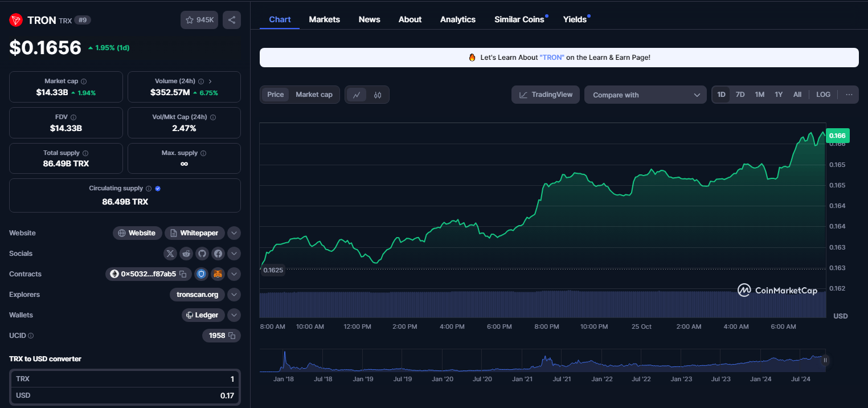
Task: Click the verified badge beside Circulating supply
Action: click(158, 189)
